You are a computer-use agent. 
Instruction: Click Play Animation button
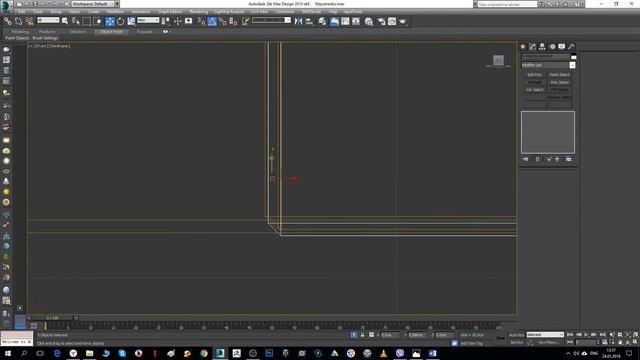point(586,335)
